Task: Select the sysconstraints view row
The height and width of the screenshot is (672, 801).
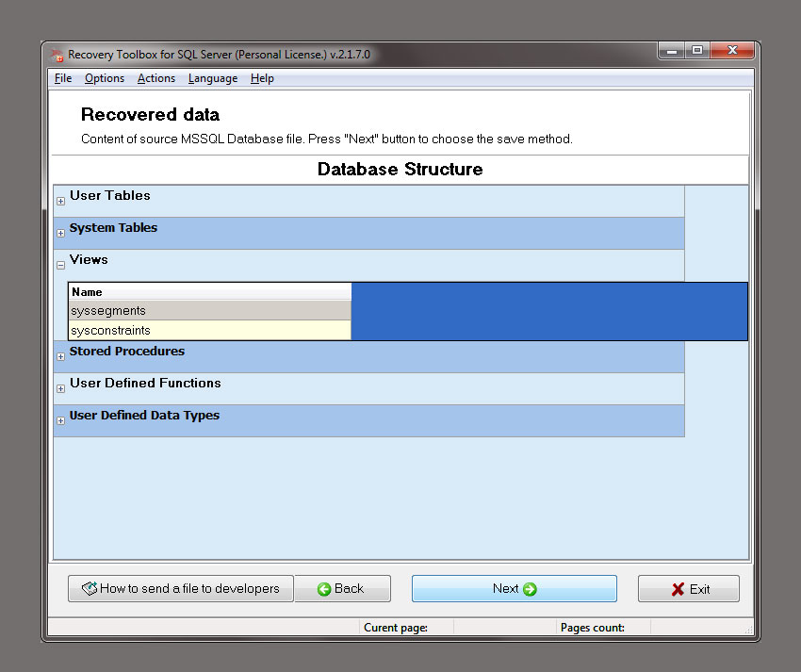Action: click(210, 330)
